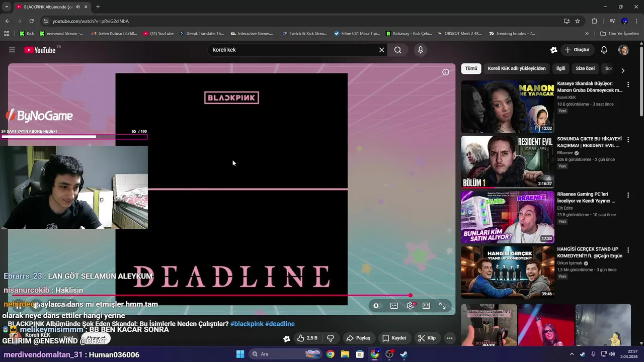Open the 'Gelen Kutusu' Gmail bookmark
Image resolution: width=644 pixels, height=362 pixels.
[114, 34]
